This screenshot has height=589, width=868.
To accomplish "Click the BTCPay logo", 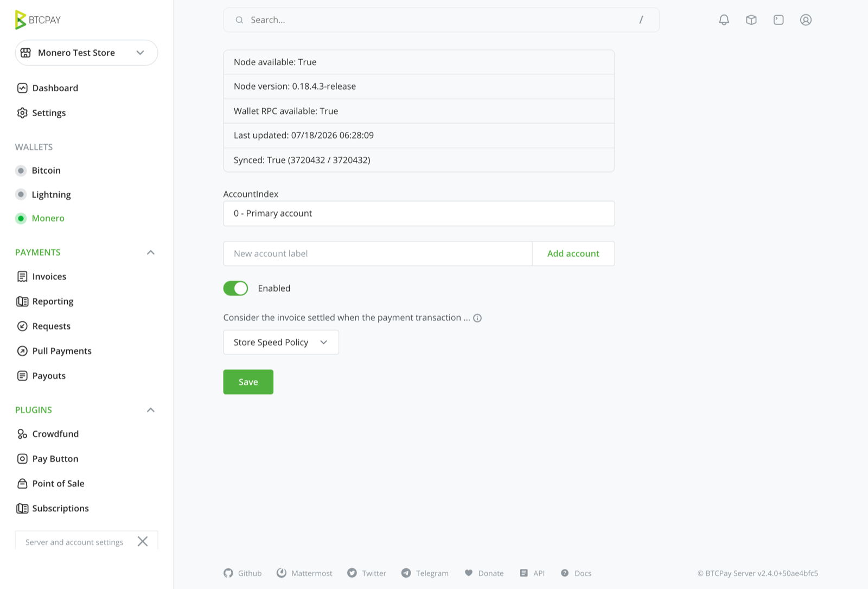I will (37, 20).
